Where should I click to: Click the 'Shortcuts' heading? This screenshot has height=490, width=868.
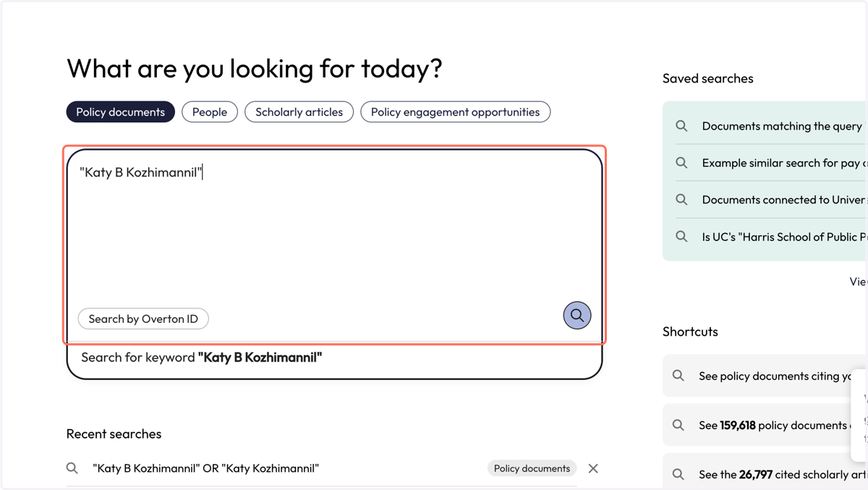tap(690, 331)
